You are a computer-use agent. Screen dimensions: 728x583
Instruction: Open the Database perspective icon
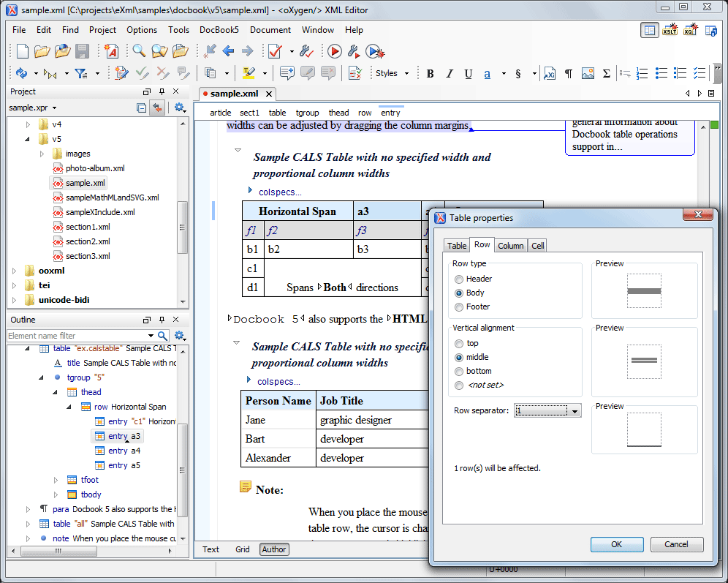click(710, 31)
